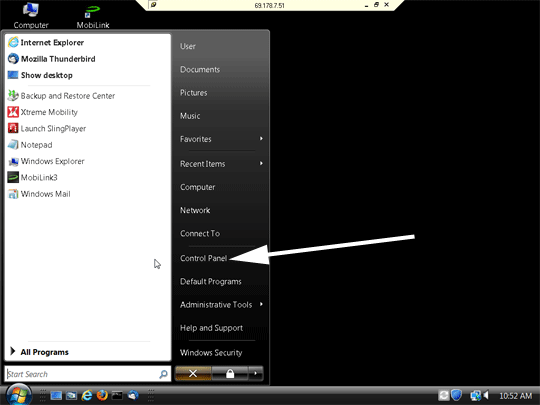Open Documents from Start menu
The width and height of the screenshot is (540, 405).
point(200,70)
